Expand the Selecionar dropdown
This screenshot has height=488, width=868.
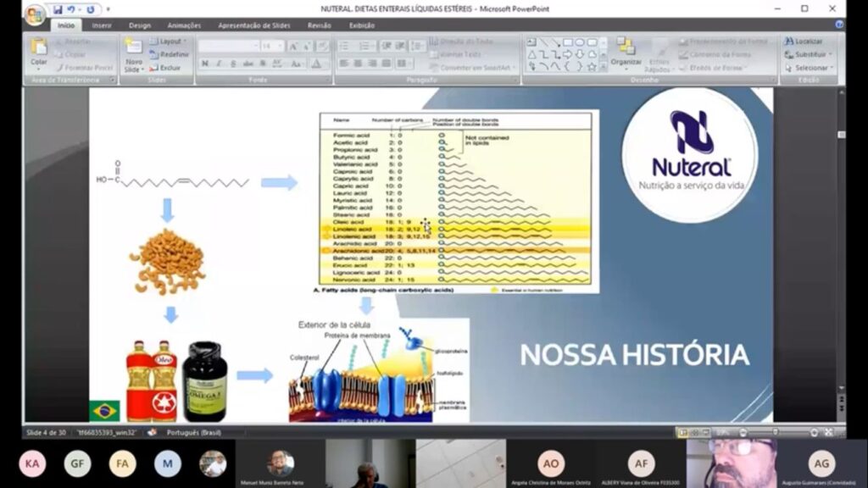(x=808, y=68)
